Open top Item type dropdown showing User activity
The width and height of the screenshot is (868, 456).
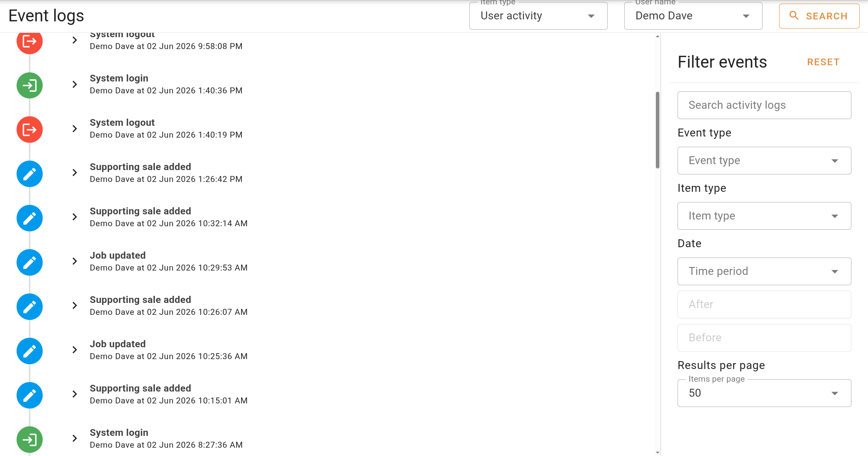coord(538,16)
